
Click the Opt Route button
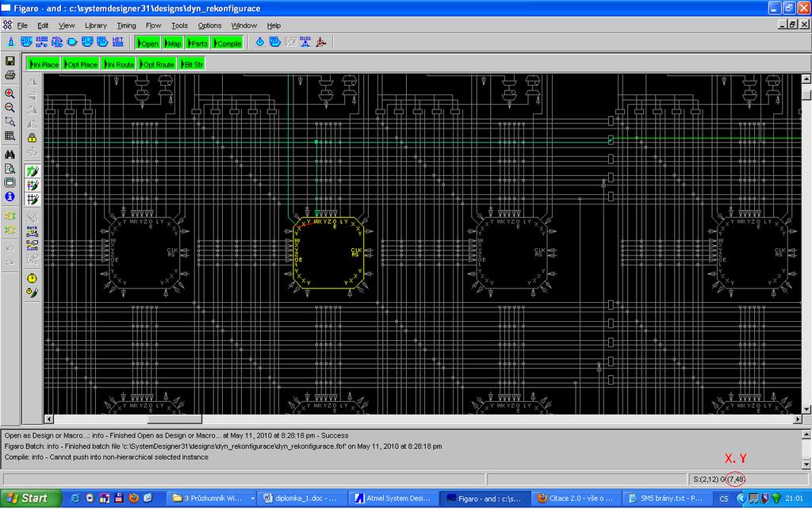(157, 64)
